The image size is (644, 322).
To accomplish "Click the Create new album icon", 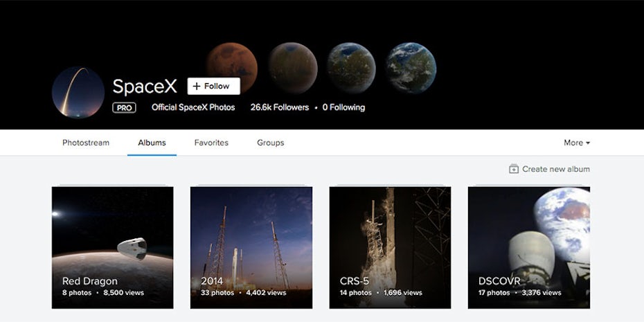I will click(x=513, y=169).
